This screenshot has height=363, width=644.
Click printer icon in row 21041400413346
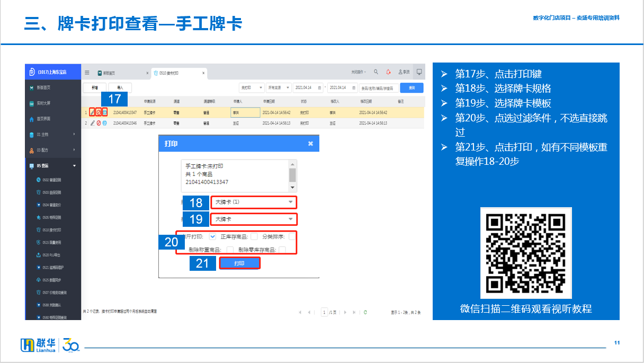coord(104,123)
